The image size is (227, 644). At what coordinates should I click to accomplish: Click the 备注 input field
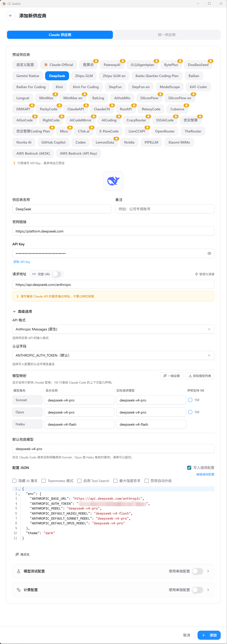[165, 209]
